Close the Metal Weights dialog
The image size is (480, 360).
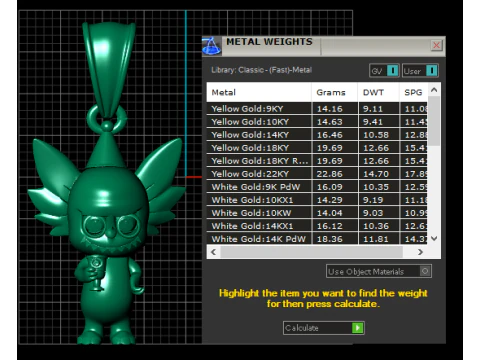[436, 45]
